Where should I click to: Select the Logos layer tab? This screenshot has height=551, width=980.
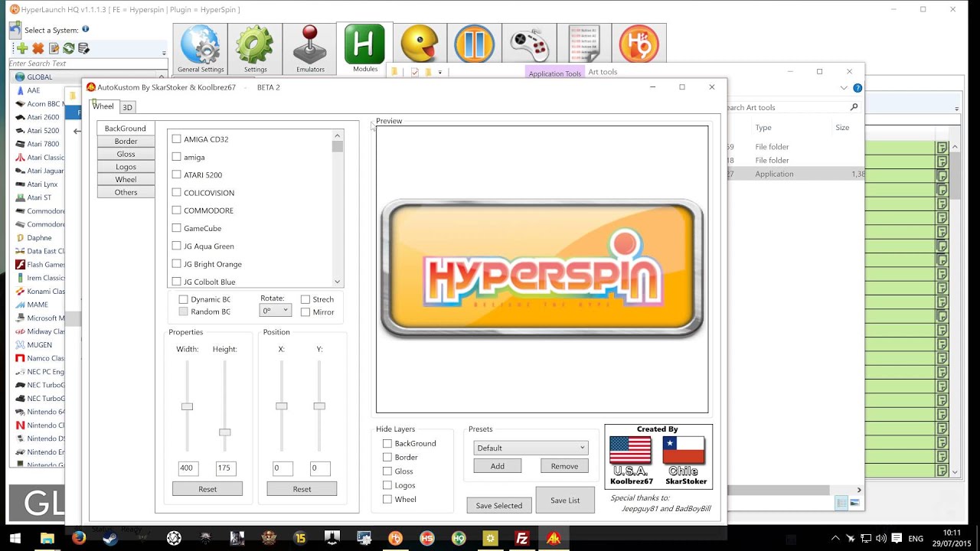[126, 167]
